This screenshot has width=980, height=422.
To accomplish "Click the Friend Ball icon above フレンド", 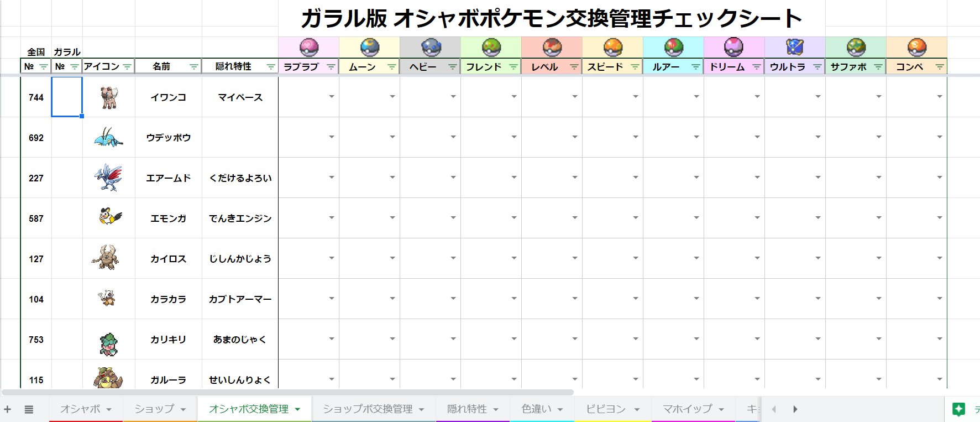I will click(x=491, y=47).
